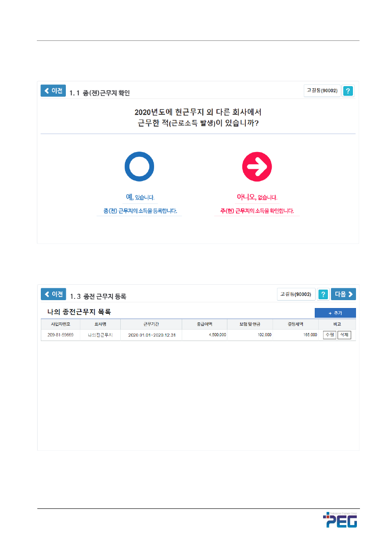
Task: Click the 근무기간 column header
Action: (x=151, y=324)
